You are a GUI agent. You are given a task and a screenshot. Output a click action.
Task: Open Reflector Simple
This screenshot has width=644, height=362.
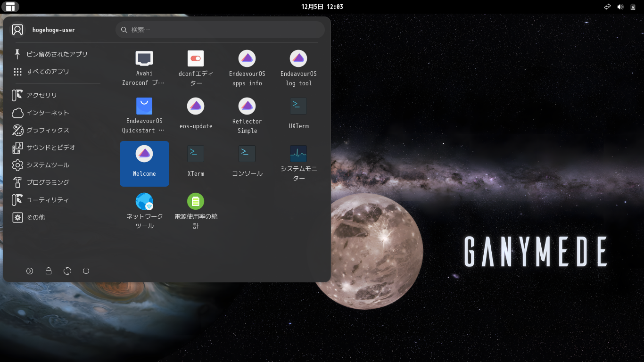(247, 116)
